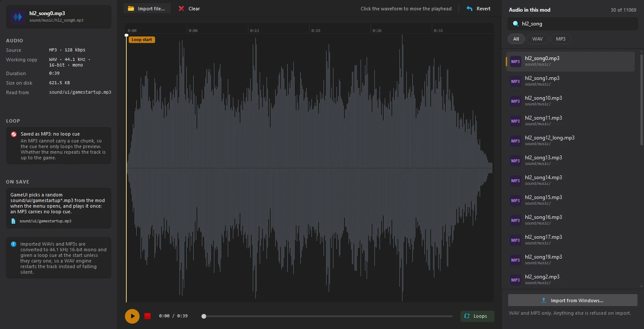Click the playback progress slider handle
This screenshot has height=329, width=644.
[x=204, y=316]
